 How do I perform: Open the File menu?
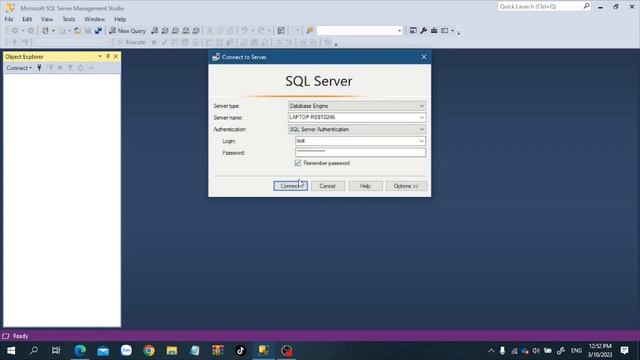click(x=9, y=19)
